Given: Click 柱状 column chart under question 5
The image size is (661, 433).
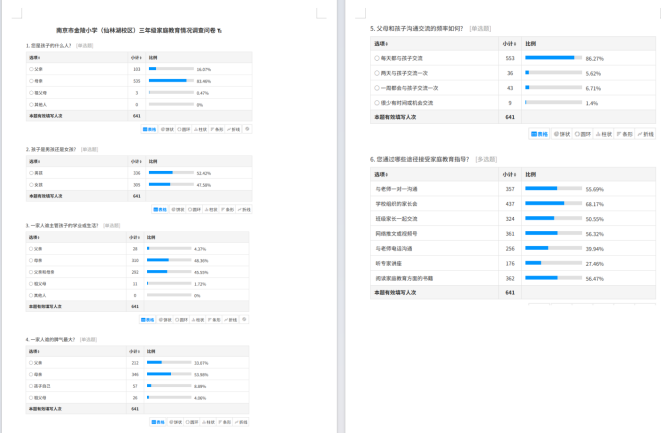Looking at the screenshot, I should [x=604, y=134].
